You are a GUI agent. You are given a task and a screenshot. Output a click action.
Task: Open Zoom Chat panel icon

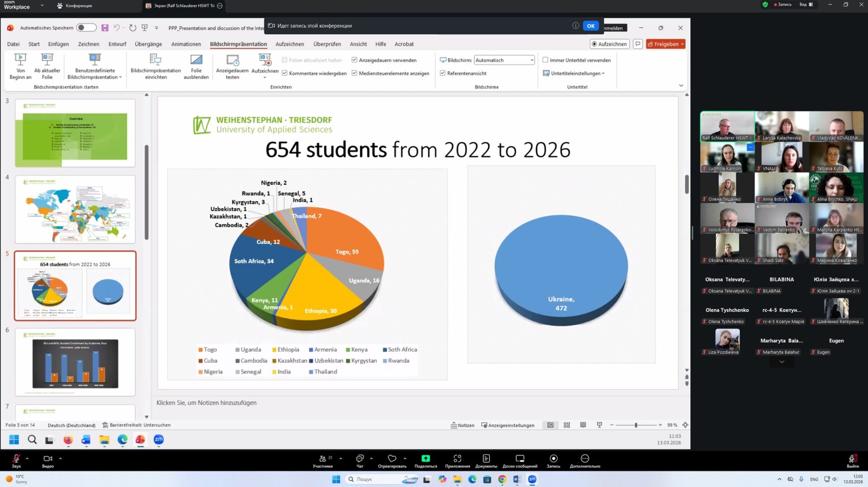tap(360, 459)
